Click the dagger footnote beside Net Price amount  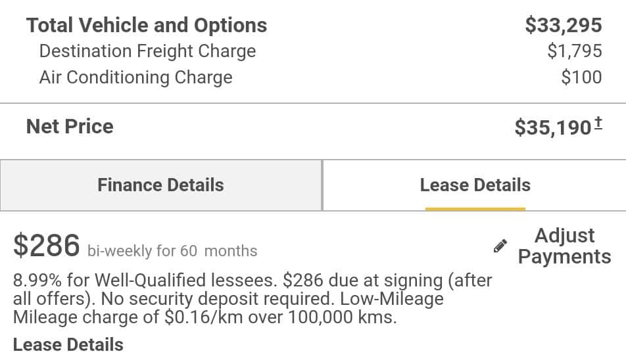(x=598, y=122)
